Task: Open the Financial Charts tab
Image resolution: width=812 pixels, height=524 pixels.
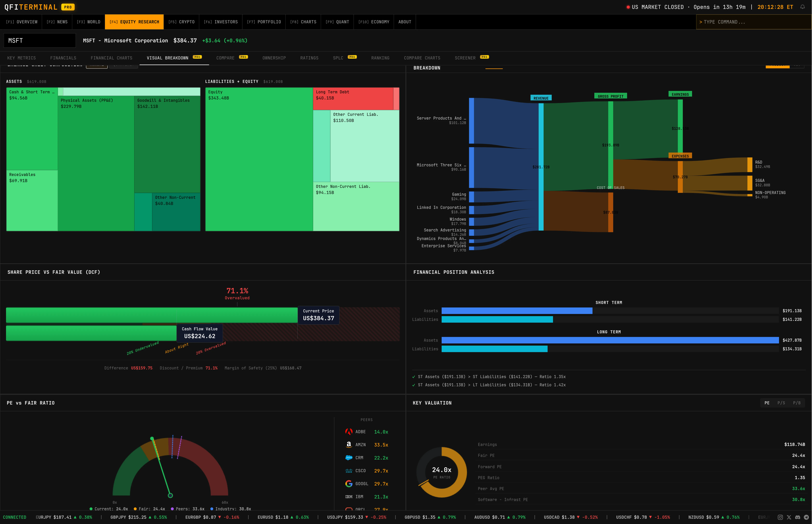Action: tap(111, 58)
